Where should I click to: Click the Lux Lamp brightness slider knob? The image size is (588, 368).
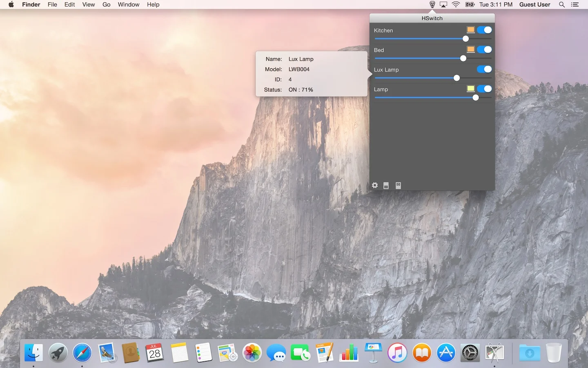point(457,78)
